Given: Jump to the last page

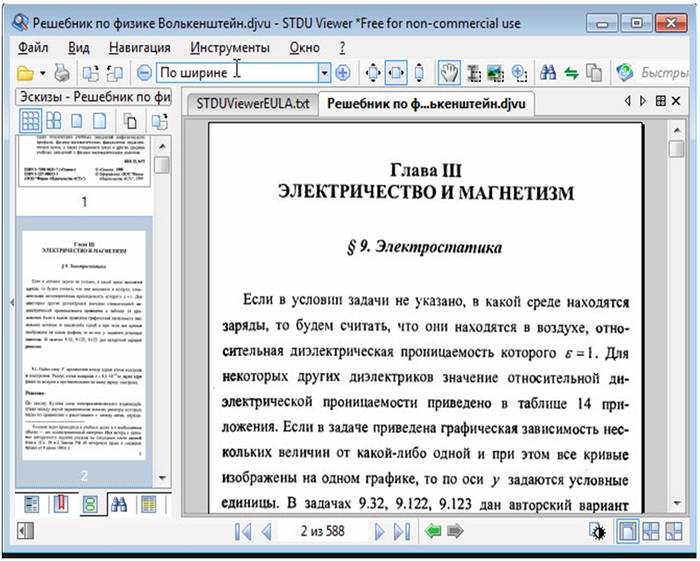Looking at the screenshot, I should [x=402, y=531].
